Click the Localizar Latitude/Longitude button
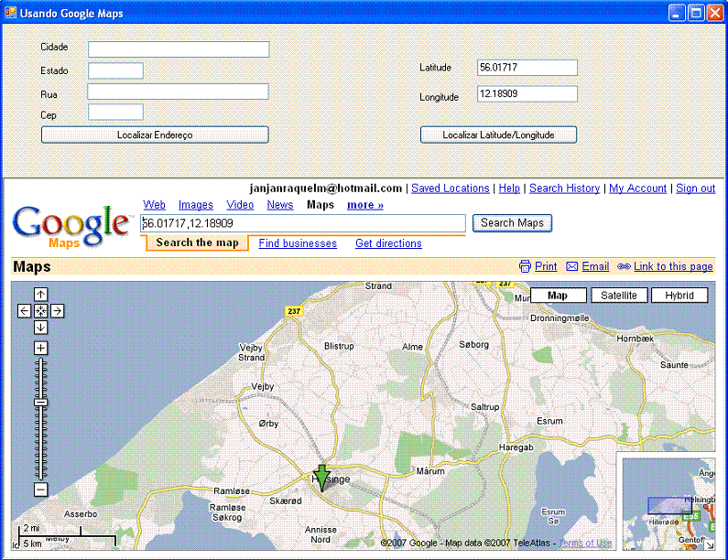The image size is (728, 560). click(498, 135)
